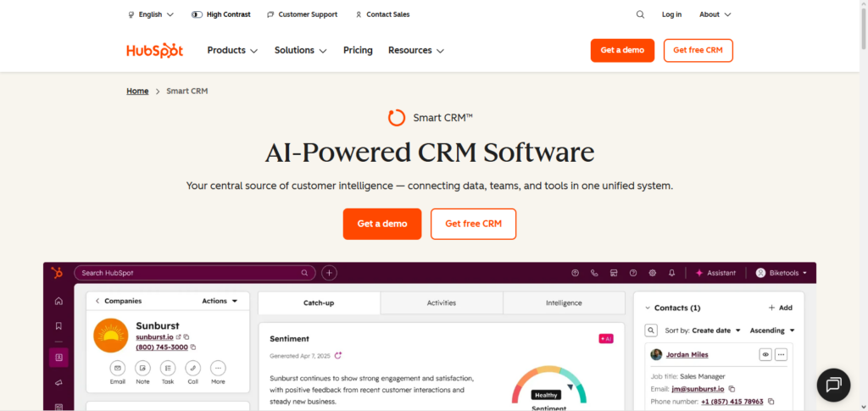The width and height of the screenshot is (868, 411).
Task: Open the Jordan Miles contact link
Action: pyautogui.click(x=687, y=354)
